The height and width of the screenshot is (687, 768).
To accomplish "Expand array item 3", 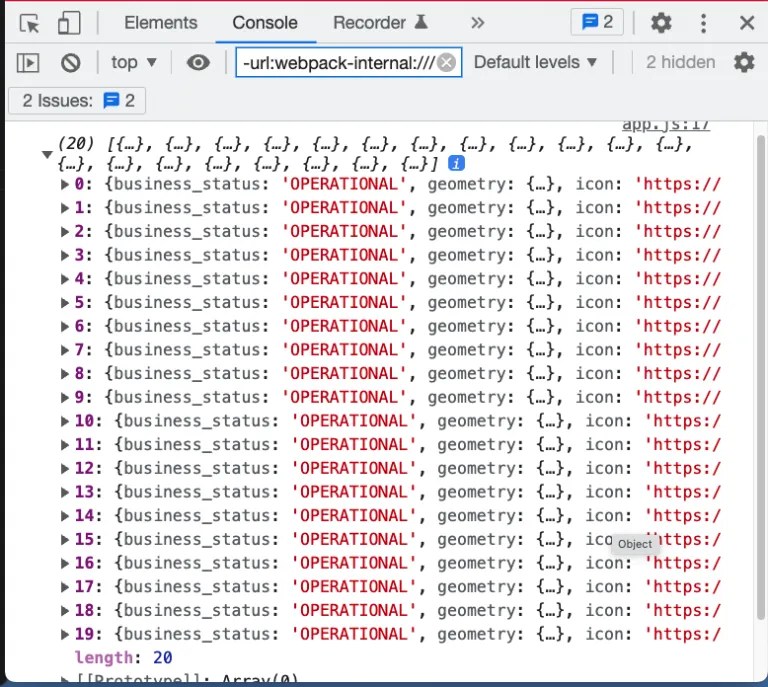I will 65,255.
